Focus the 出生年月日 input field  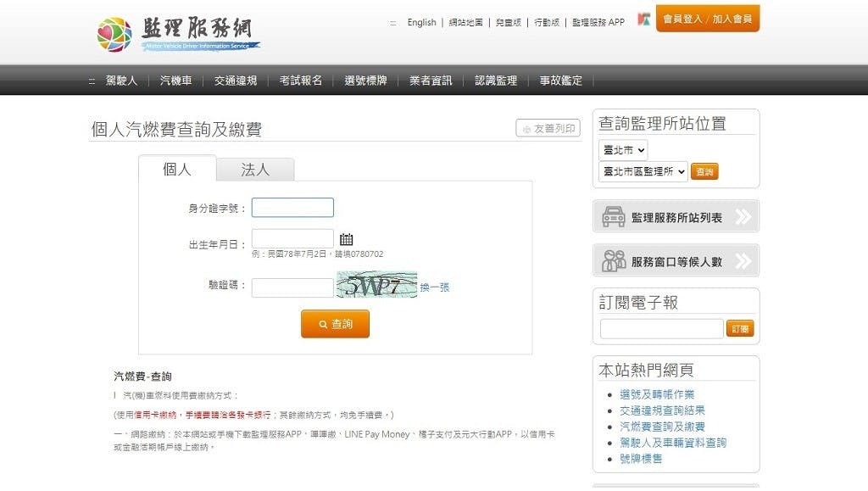[292, 238]
